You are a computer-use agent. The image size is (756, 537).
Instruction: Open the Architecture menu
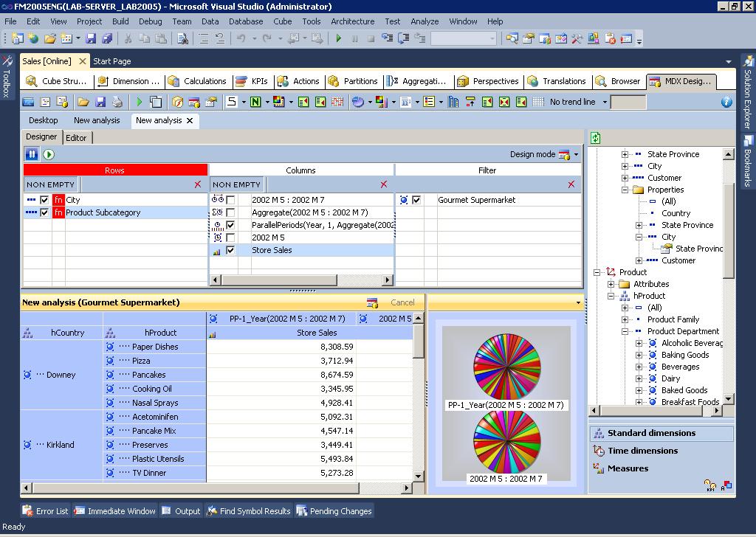click(352, 21)
